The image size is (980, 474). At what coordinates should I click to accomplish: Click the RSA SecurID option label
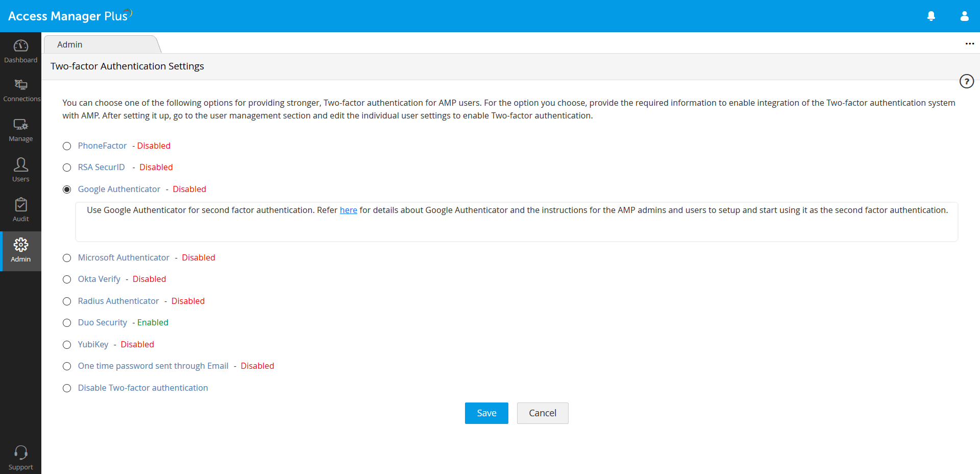pyautogui.click(x=102, y=167)
